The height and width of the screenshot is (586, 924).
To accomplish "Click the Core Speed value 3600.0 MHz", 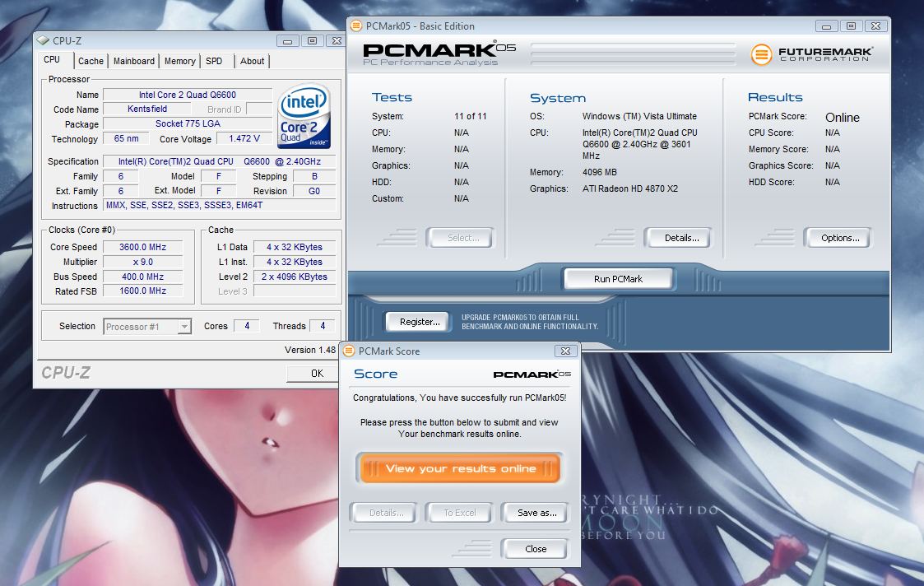I will coord(142,247).
